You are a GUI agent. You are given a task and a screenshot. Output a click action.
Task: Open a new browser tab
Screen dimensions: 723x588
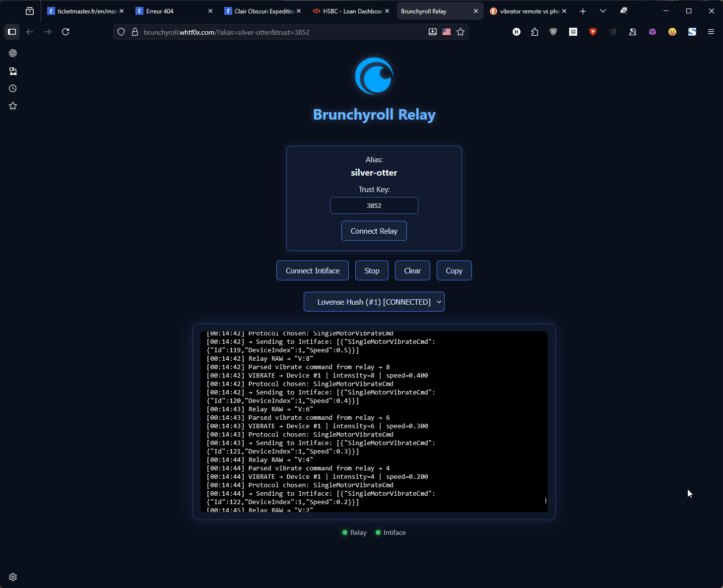pyautogui.click(x=583, y=11)
